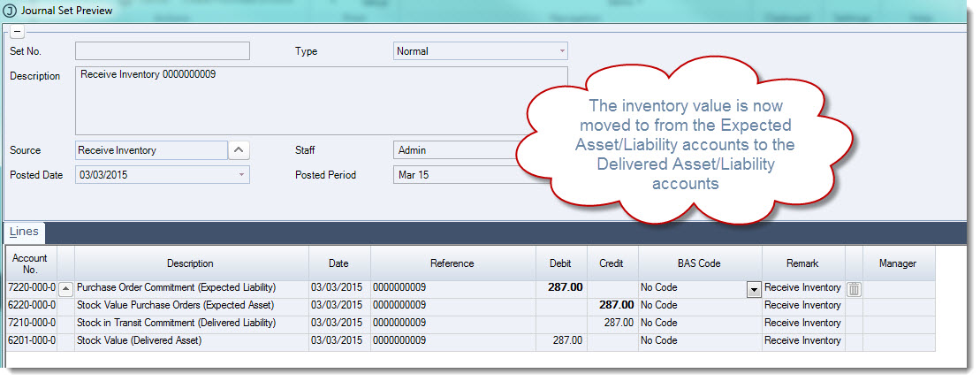
Task: Click Stock Value Purchase Orders (Expected Asset) cell
Action: pos(192,305)
